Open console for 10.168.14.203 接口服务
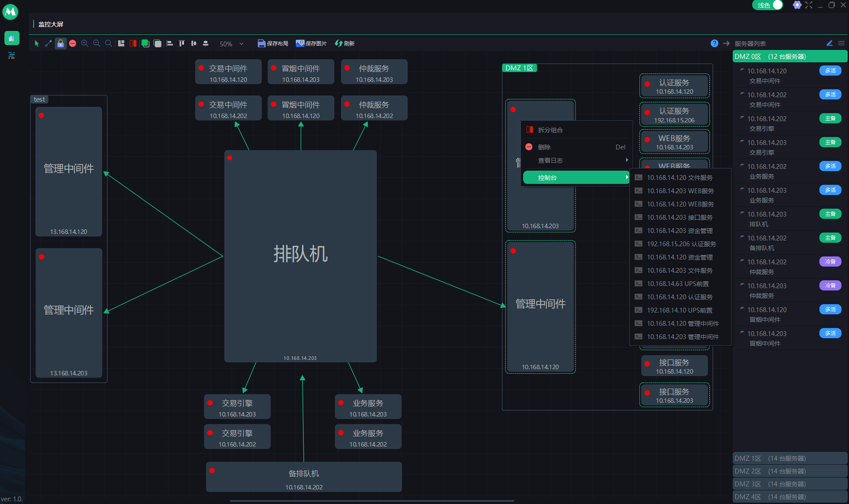 [x=680, y=218]
